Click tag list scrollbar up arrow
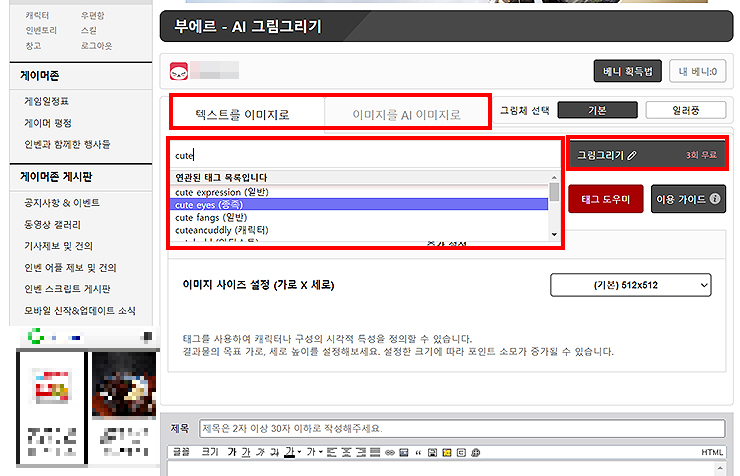Viewport: 740px width, 476px height. (x=554, y=177)
